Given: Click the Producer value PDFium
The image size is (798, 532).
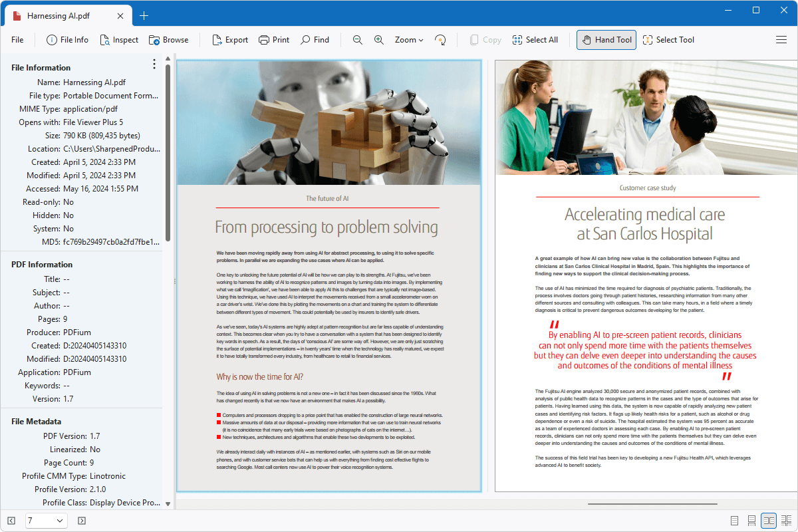Looking at the screenshot, I should pos(76,332).
